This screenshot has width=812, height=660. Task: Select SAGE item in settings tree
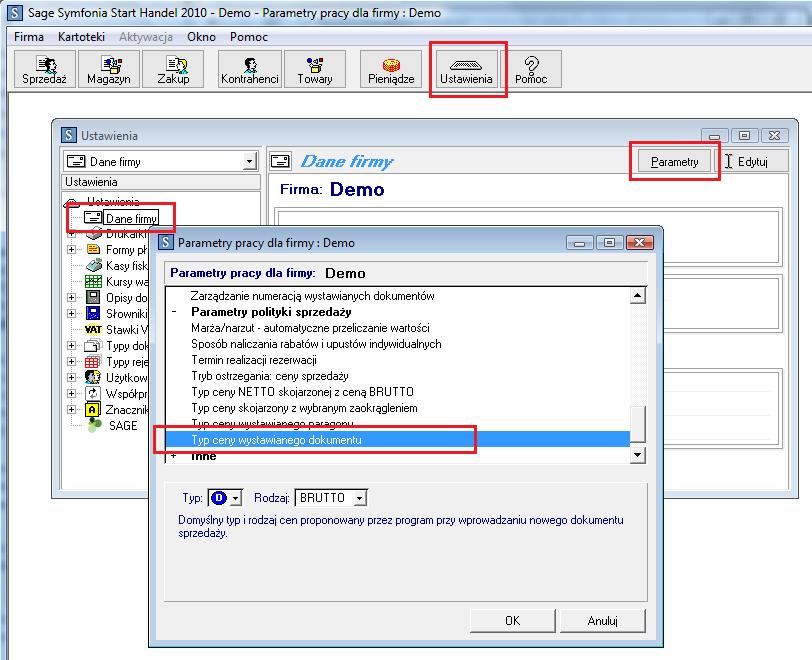coord(123,425)
